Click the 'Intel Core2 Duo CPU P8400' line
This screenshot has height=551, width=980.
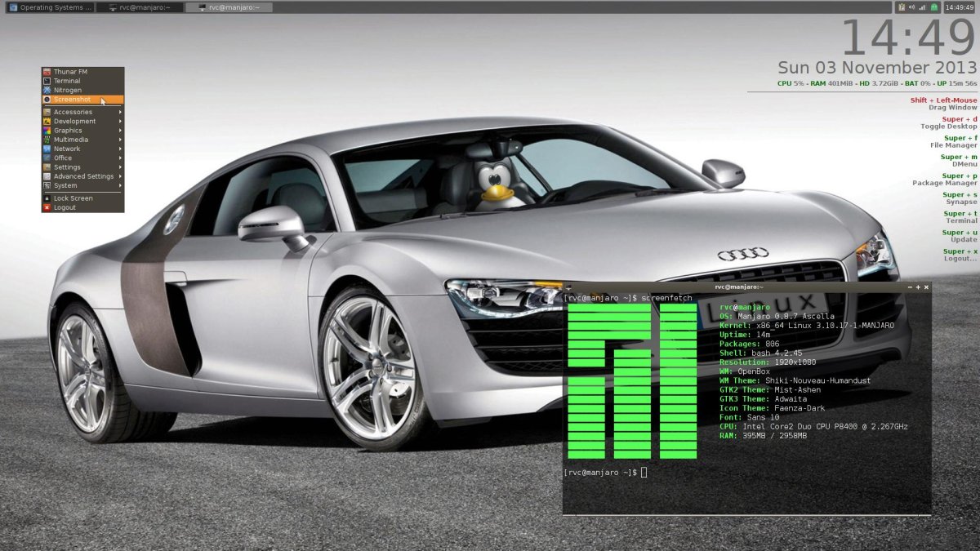click(x=813, y=427)
